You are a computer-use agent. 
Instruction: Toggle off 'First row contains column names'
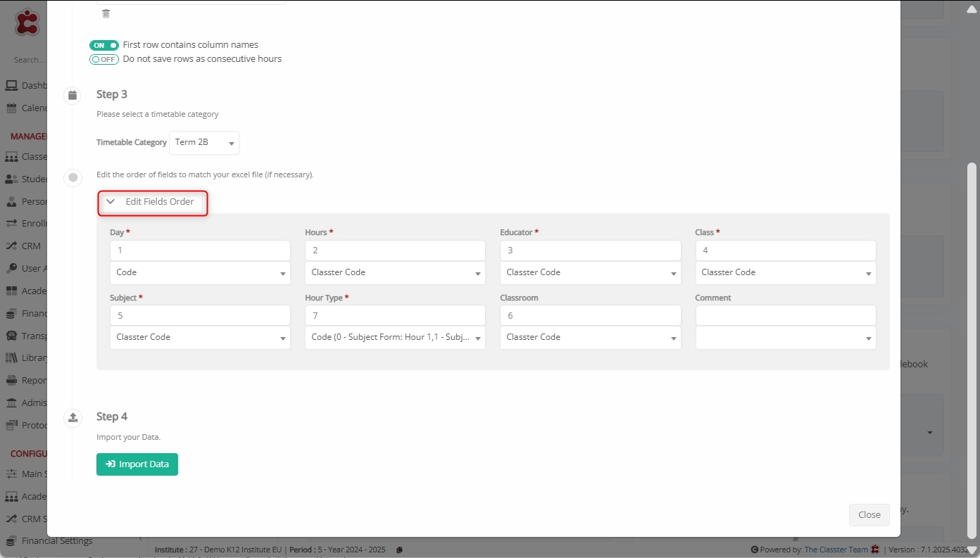coord(103,45)
